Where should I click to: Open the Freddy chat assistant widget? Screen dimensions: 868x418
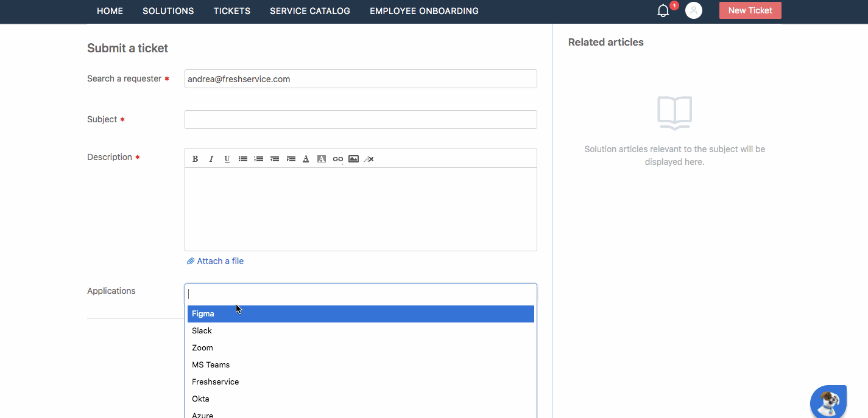pos(828,402)
